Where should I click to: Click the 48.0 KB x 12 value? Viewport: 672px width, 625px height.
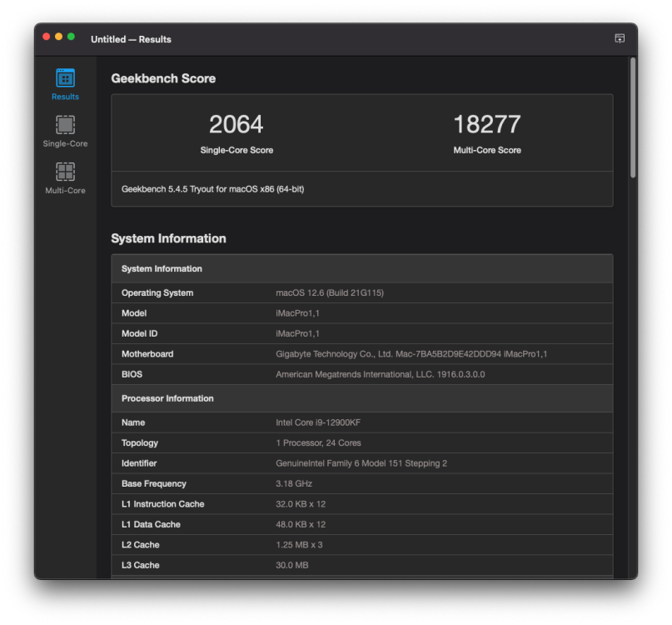pos(301,525)
